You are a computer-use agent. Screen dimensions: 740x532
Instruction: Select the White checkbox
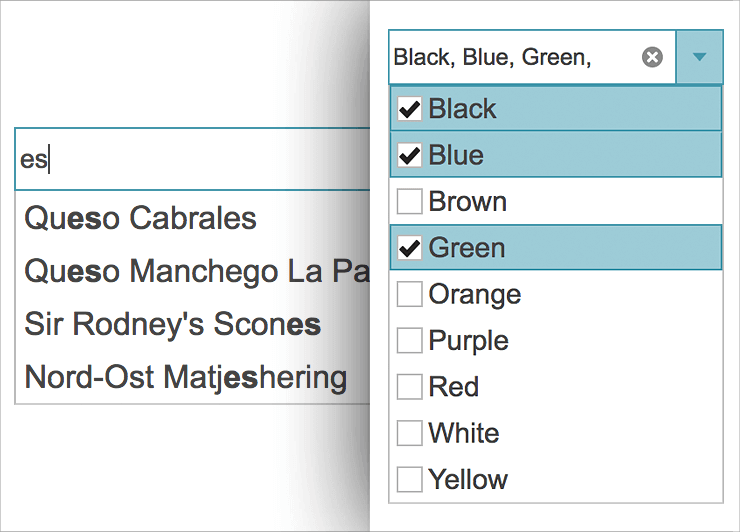[x=409, y=433]
